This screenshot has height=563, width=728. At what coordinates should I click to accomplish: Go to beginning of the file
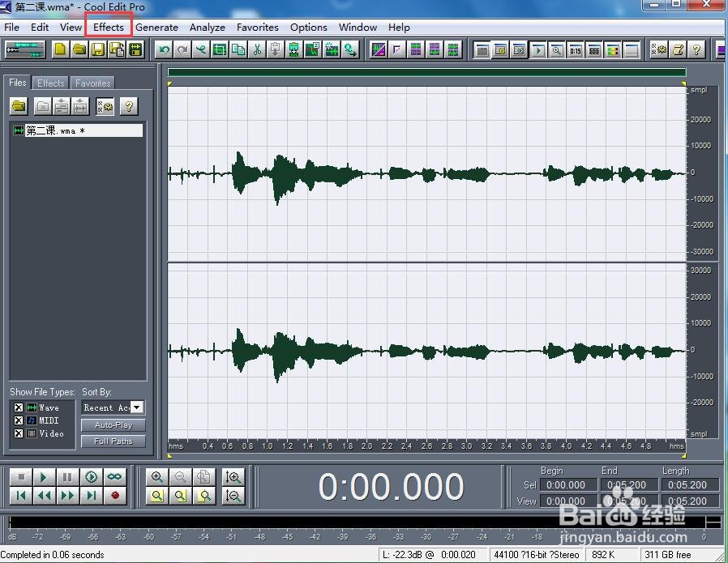tap(21, 496)
